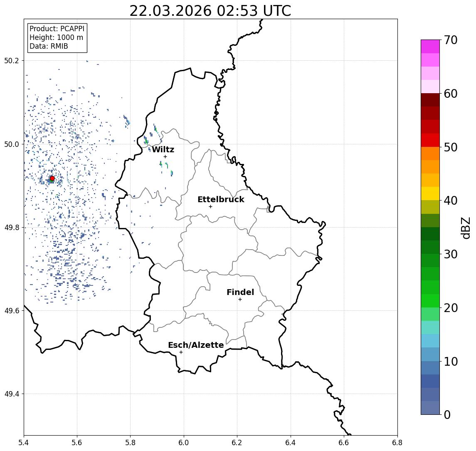Click latitude tick label 49.4
The height and width of the screenshot is (451, 476).
pos(11,394)
